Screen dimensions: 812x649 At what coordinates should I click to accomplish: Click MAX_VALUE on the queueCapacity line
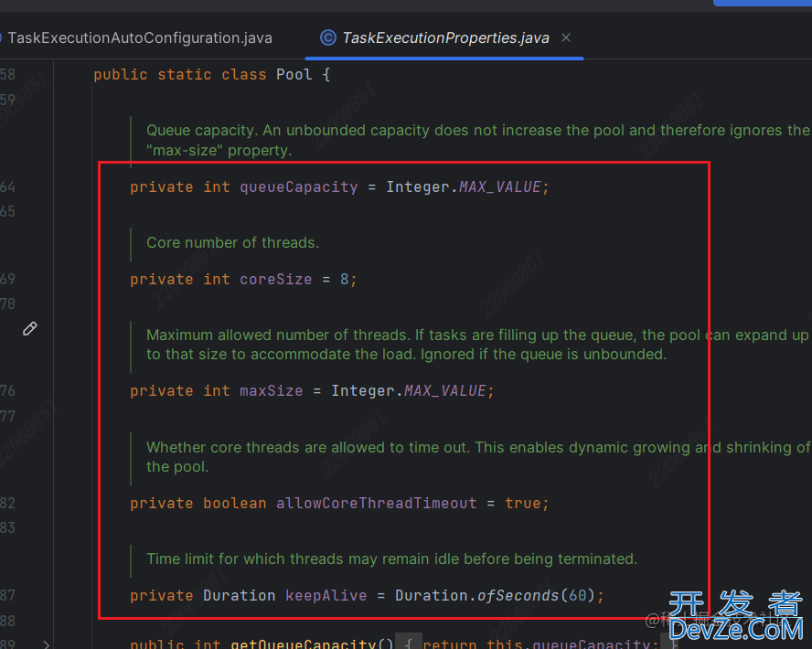(500, 186)
